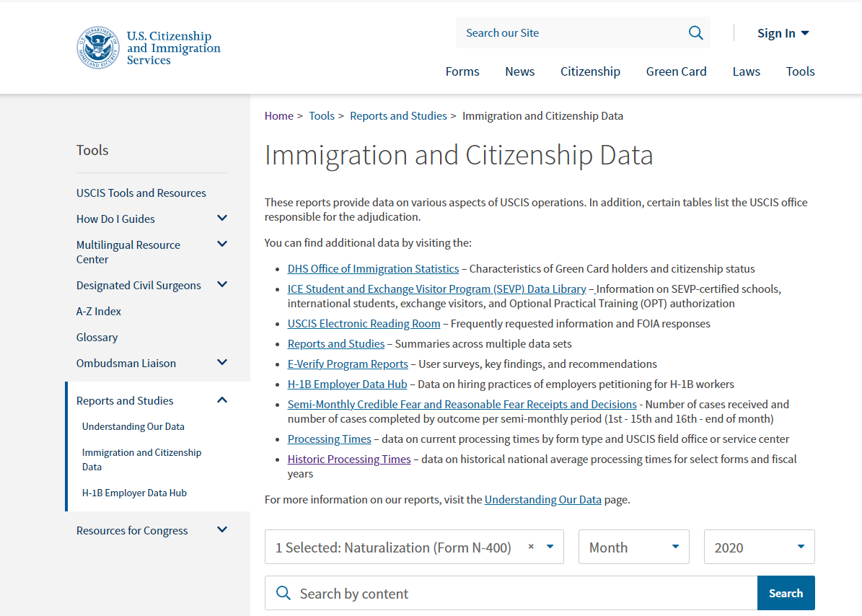Select A-Z Index in sidebar

tap(98, 311)
